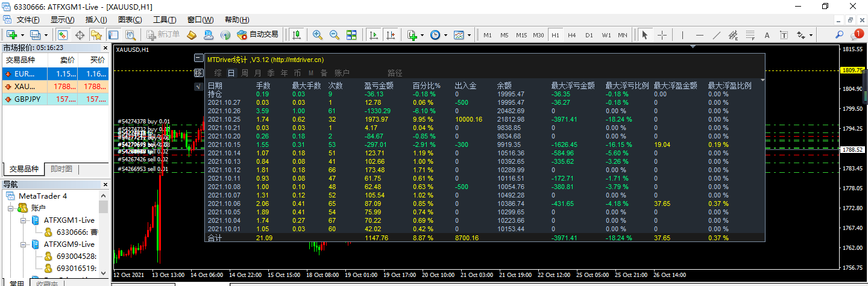Switch chart to H4 timeframe

click(571, 35)
